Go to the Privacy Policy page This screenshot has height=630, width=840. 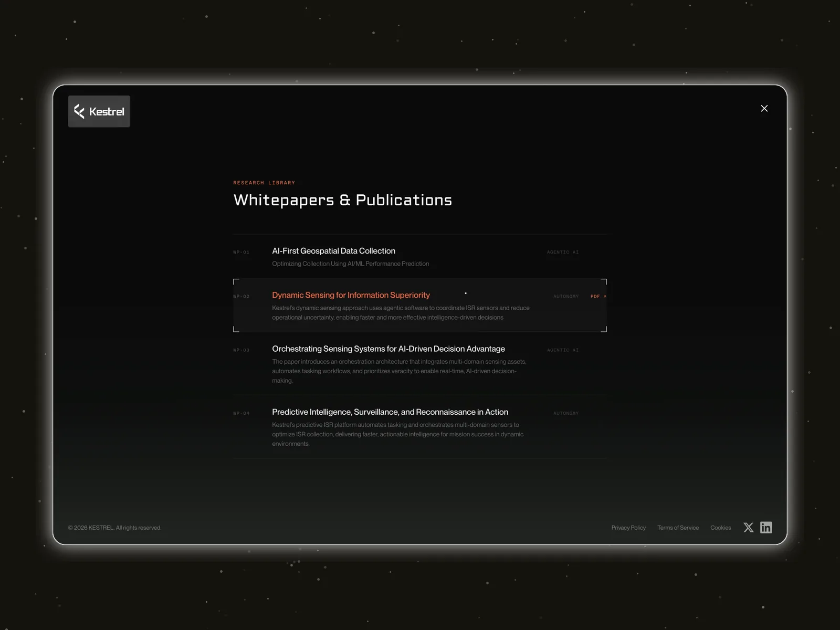[x=628, y=528]
